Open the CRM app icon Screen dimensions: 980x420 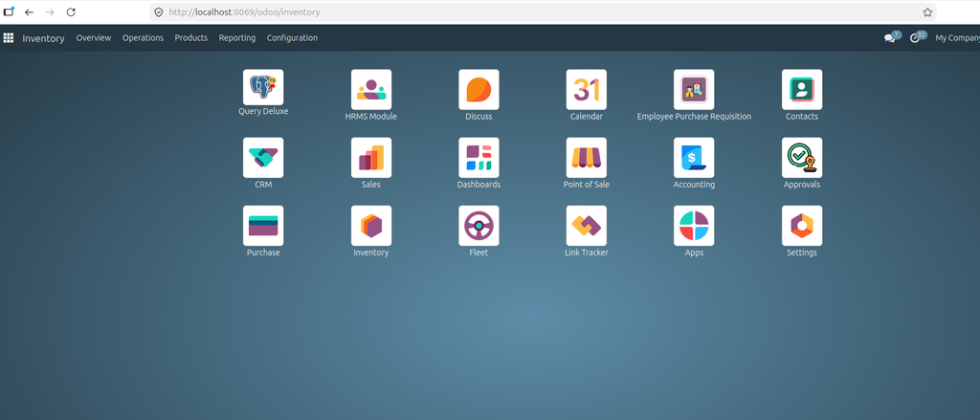(x=263, y=158)
